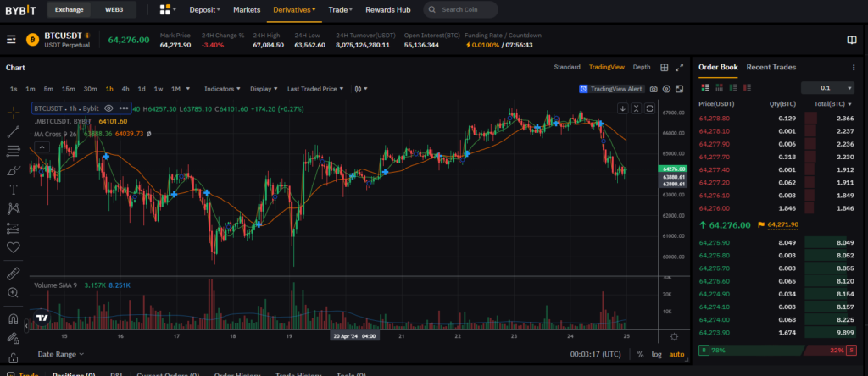
Task: Select the 1d timeframe
Action: pos(142,88)
